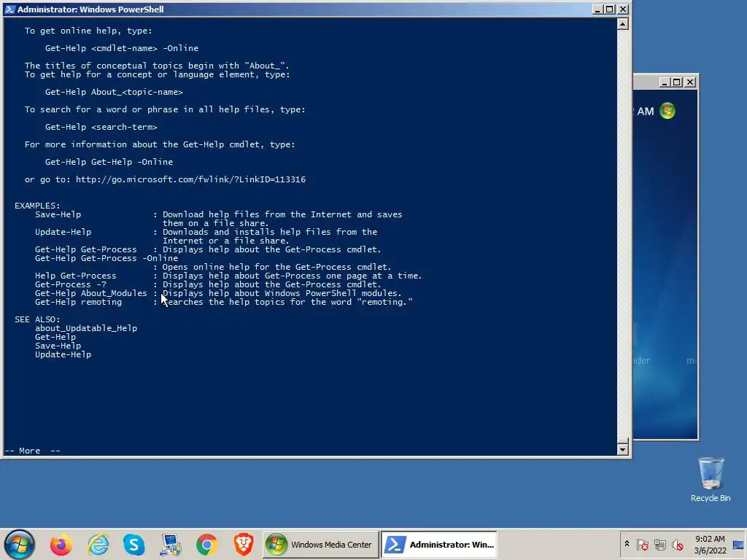Click the 'about_Updatable_Help' text
The image size is (747, 560).
86,328
